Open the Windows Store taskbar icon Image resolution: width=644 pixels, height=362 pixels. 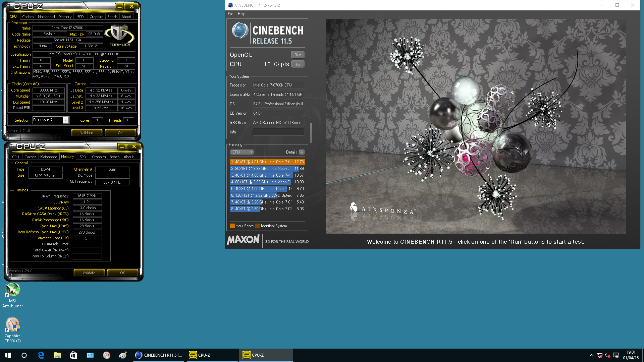coord(73,355)
